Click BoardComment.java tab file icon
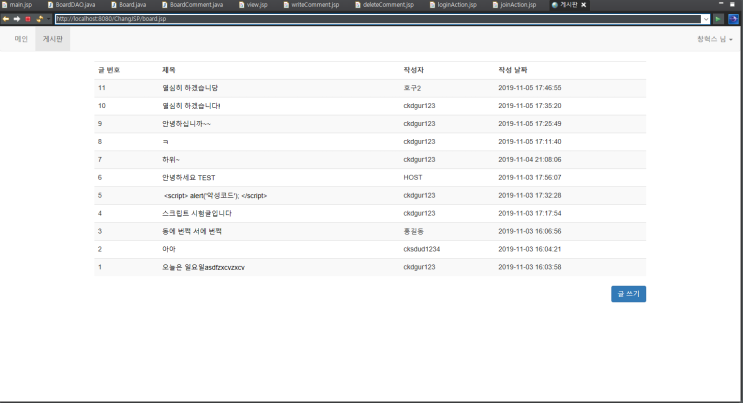Image resolution: width=743 pixels, height=403 pixels. pos(164,5)
